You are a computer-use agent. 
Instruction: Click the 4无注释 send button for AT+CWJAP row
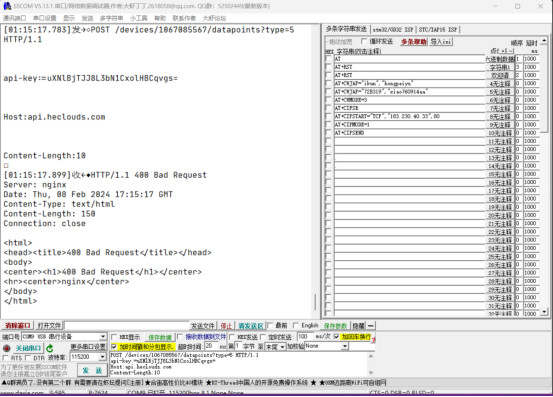point(500,84)
